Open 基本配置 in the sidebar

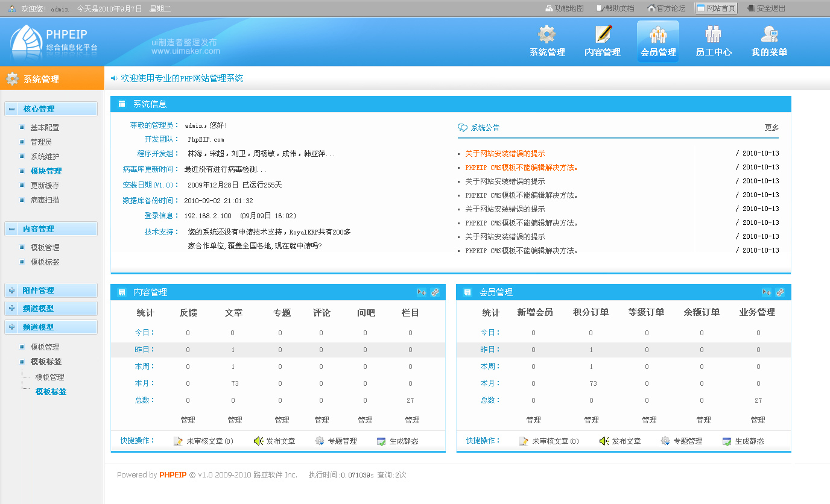click(x=45, y=128)
